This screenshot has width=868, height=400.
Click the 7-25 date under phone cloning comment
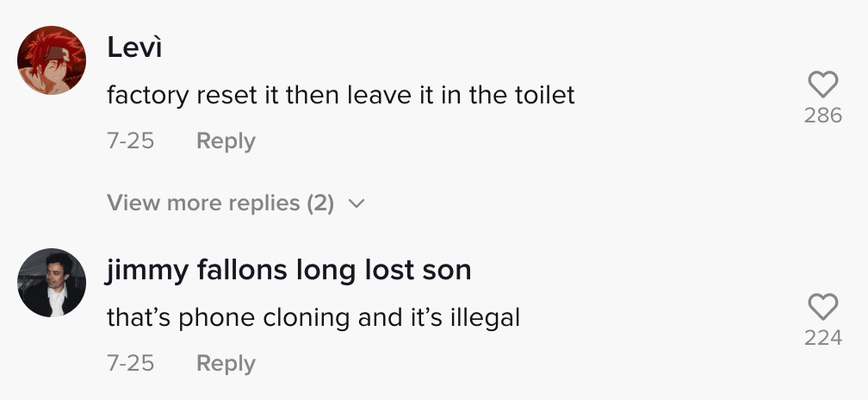[131, 364]
